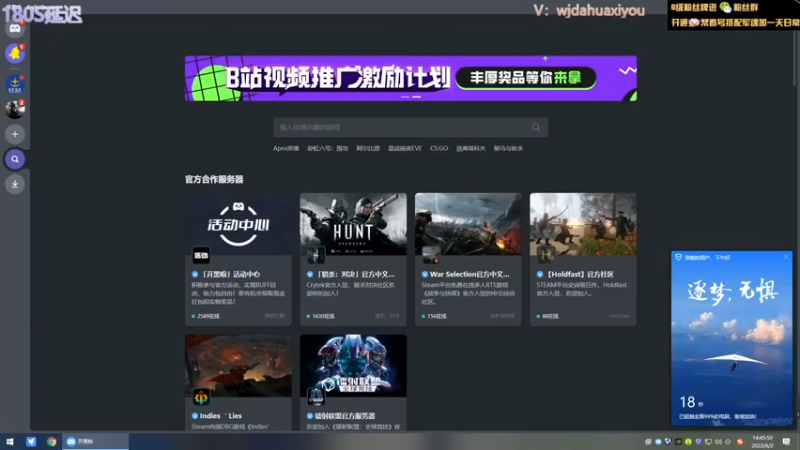This screenshot has width=800, height=450.
Task: Click the 镭射联盟官方服务器 title
Action: pos(345,416)
